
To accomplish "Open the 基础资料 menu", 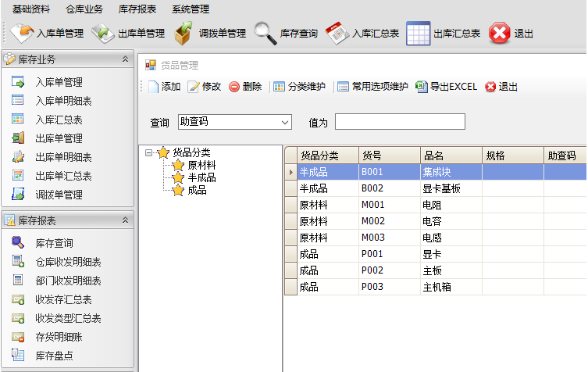I will [31, 9].
